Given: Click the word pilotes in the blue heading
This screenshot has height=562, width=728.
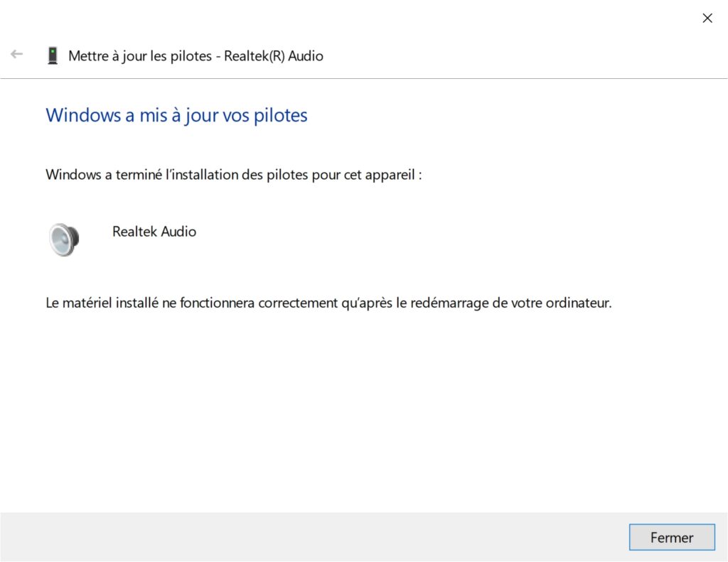Looking at the screenshot, I should (280, 116).
